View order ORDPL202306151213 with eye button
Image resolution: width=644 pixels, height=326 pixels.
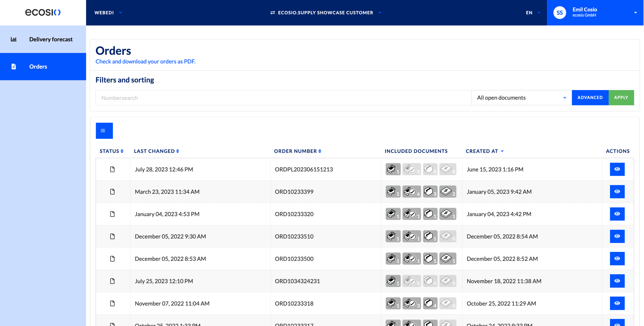[617, 169]
